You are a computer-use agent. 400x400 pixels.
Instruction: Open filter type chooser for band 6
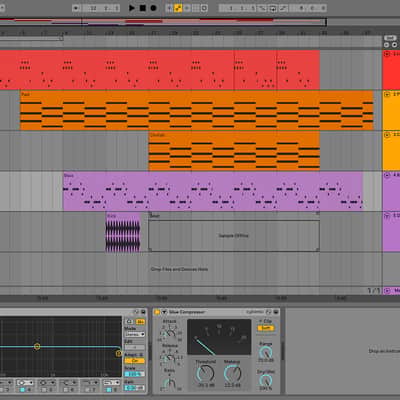click(68, 382)
